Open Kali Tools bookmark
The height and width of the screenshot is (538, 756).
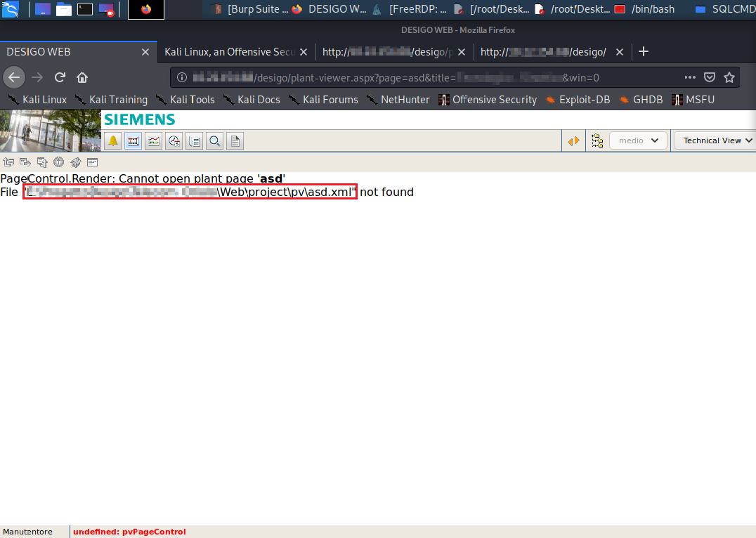[x=185, y=100]
